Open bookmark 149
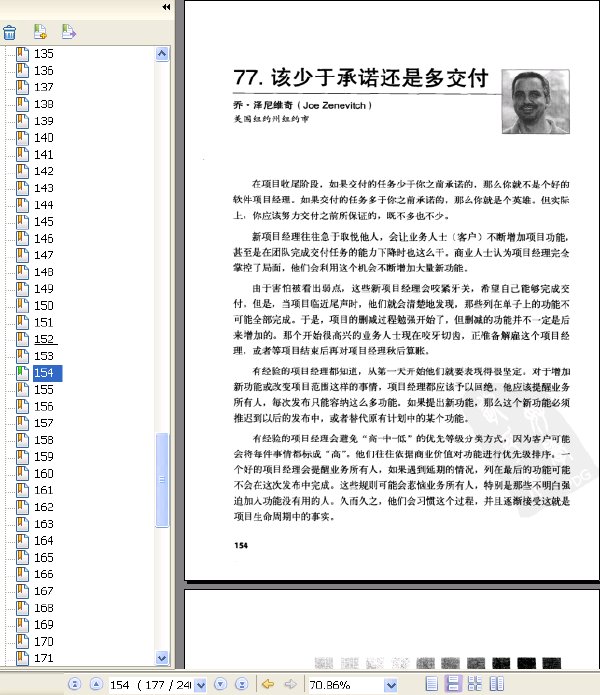The height and width of the screenshot is (695, 600). (43, 289)
